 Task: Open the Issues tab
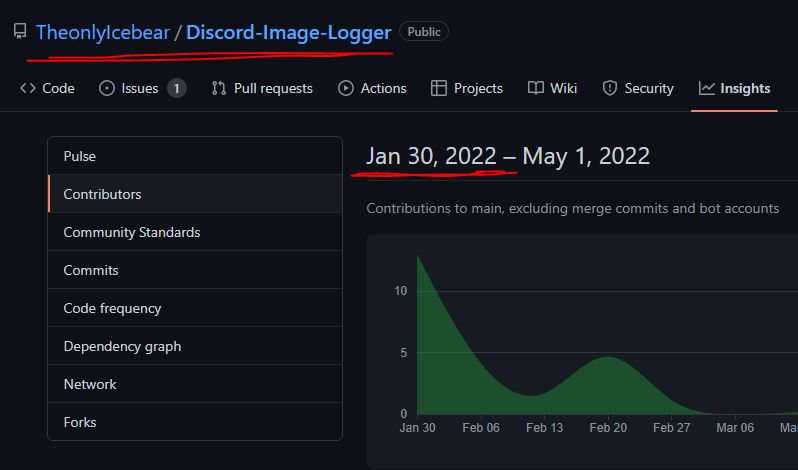142,88
